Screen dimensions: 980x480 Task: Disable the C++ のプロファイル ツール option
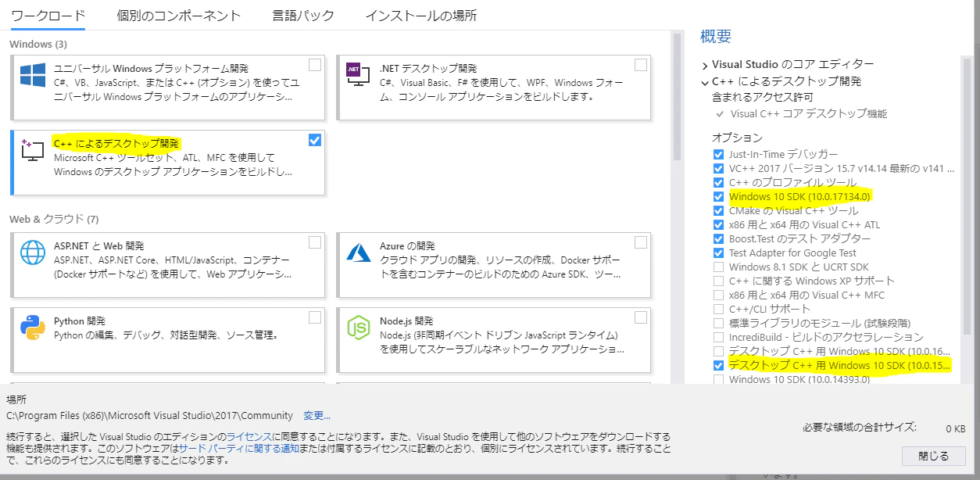(x=718, y=182)
